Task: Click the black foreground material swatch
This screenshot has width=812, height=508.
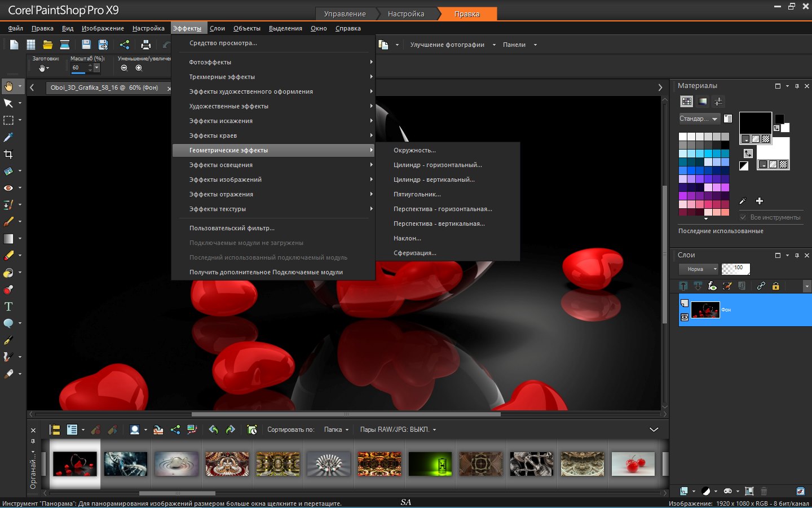Action: click(756, 123)
